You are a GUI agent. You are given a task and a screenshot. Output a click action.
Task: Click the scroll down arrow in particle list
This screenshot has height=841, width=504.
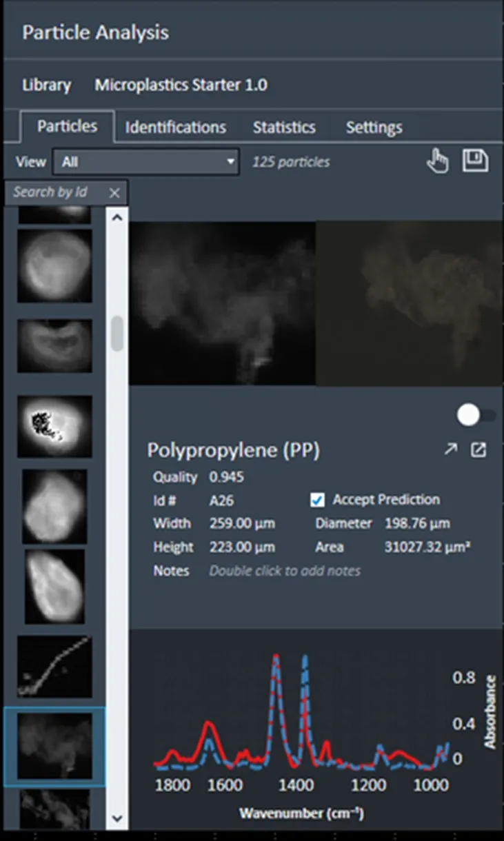117,818
